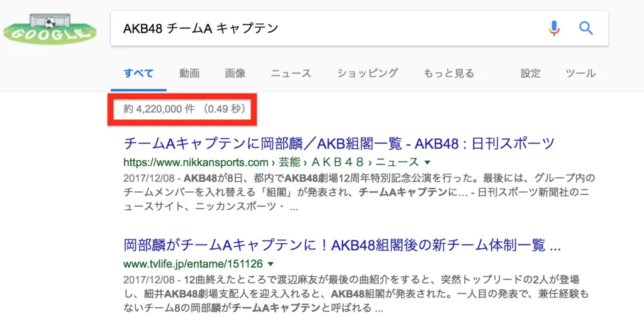Switch to the 画像 tab

pos(235,74)
